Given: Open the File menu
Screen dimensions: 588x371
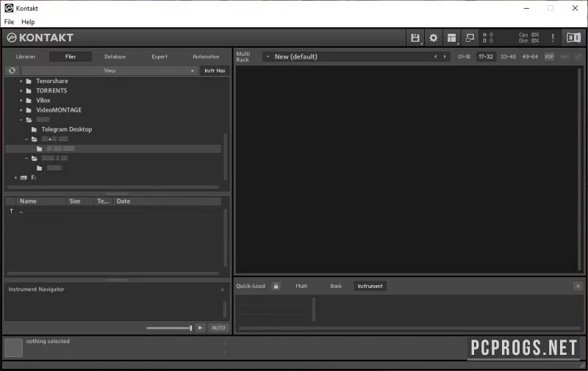Looking at the screenshot, I should [9, 22].
